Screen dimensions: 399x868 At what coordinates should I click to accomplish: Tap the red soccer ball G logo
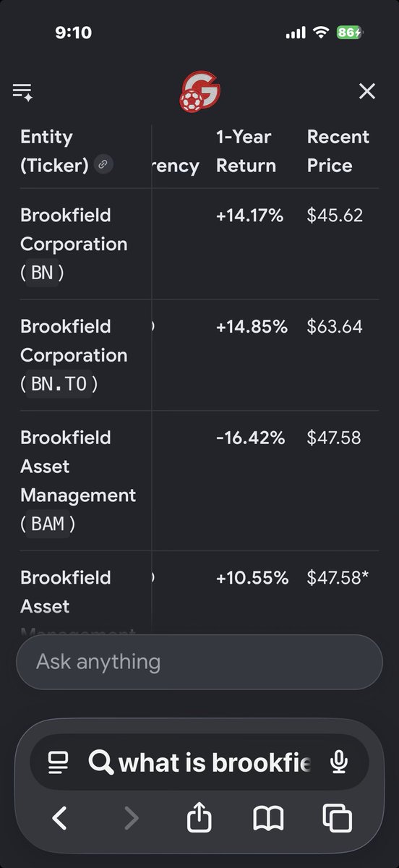click(199, 92)
